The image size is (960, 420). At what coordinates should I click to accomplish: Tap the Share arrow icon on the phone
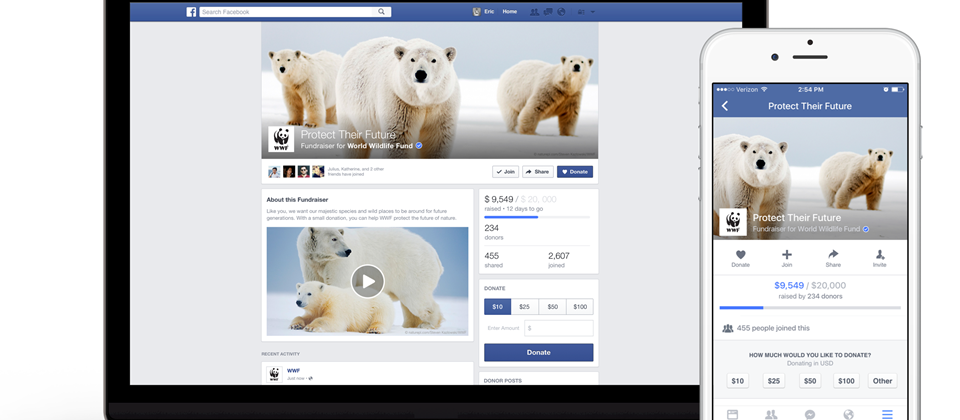coord(833,254)
